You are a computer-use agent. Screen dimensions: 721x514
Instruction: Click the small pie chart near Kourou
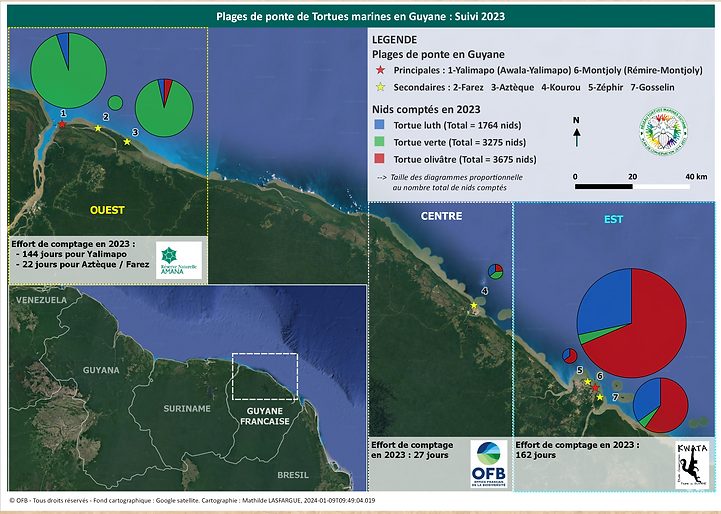click(494, 272)
